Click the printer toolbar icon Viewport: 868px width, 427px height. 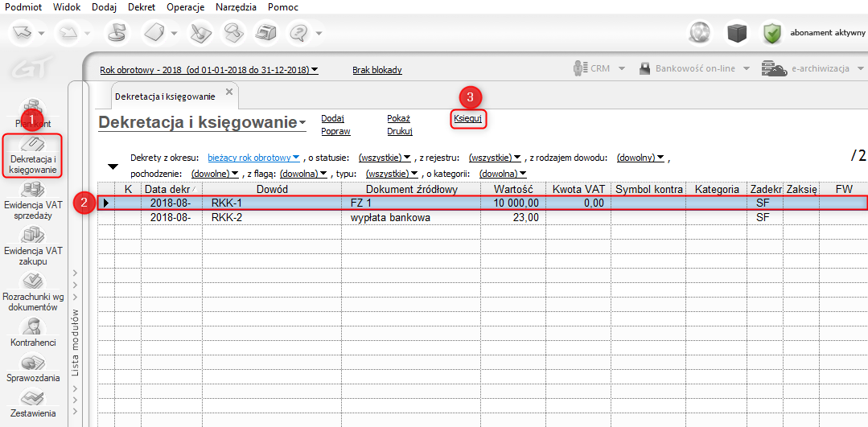tap(265, 33)
